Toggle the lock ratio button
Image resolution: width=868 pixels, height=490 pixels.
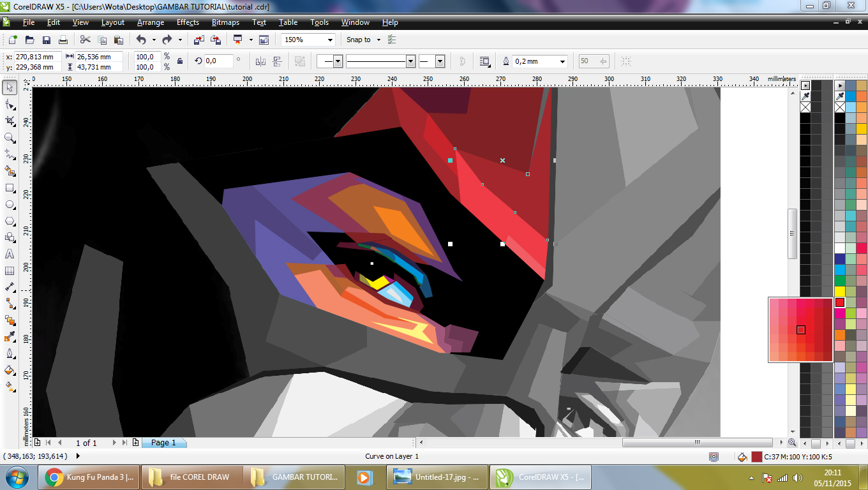[x=180, y=61]
